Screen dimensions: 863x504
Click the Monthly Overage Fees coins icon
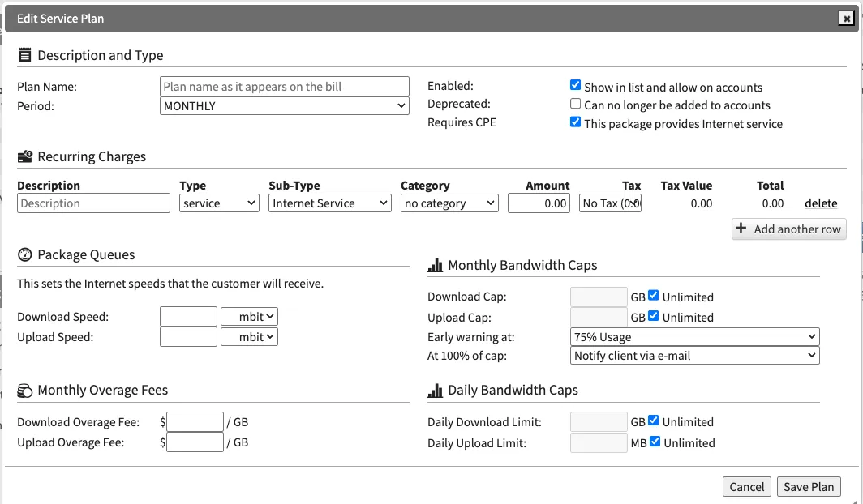pos(25,391)
